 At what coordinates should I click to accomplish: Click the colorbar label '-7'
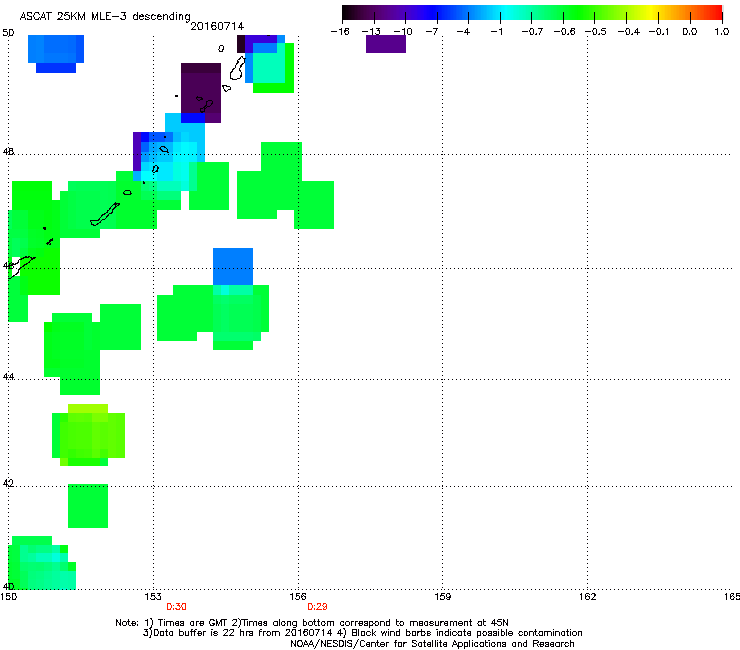tap(432, 32)
